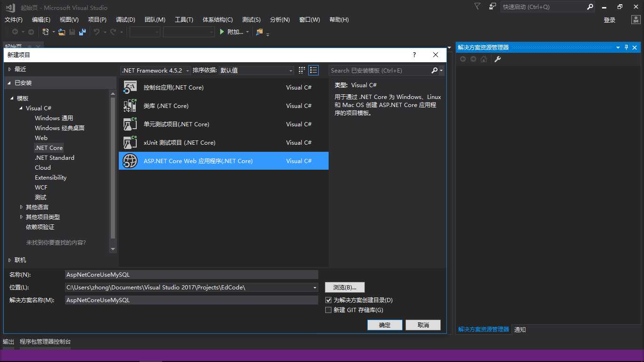Click the home icon in Solution Explorer toolbar

point(484,59)
